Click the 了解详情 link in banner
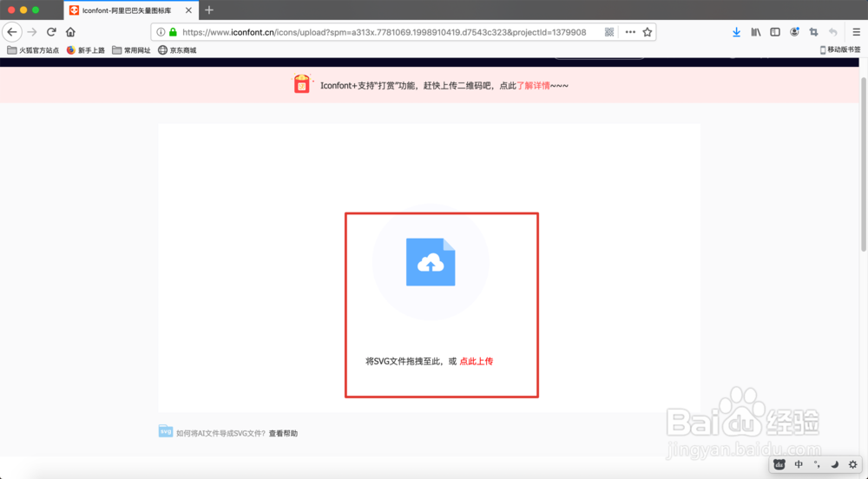Screen dimensions: 868x479 (533, 86)
